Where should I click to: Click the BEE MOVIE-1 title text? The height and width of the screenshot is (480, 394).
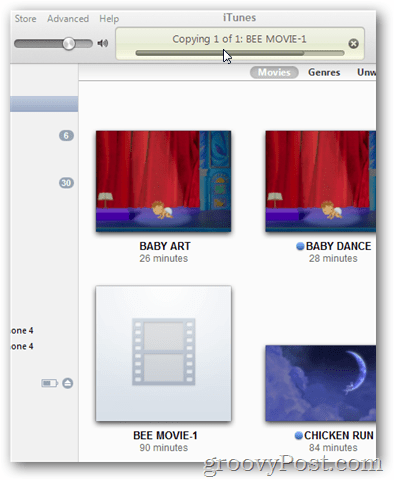[165, 435]
